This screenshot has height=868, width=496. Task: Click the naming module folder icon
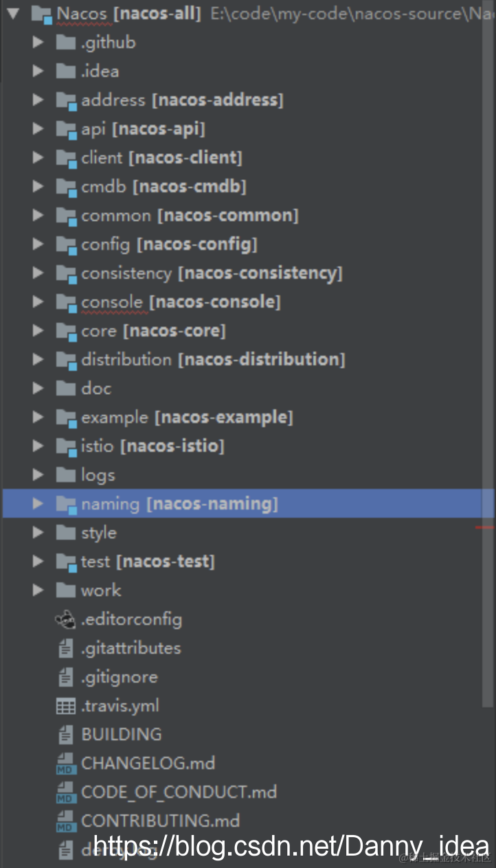(66, 504)
